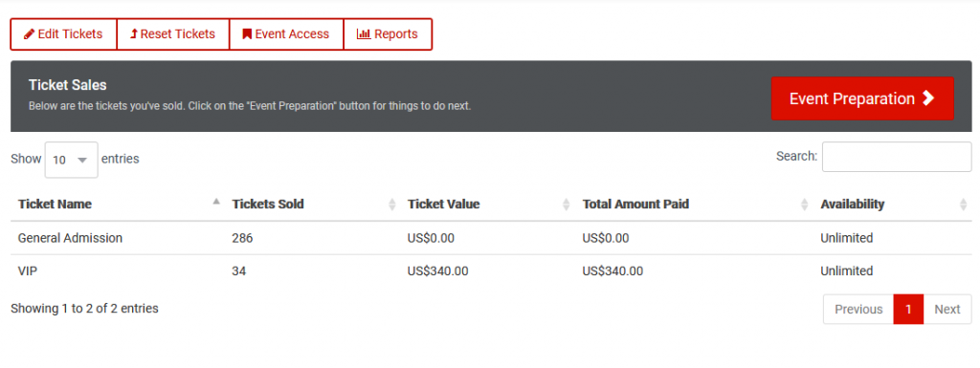
Task: Select page 1 in pagination
Action: 908,310
